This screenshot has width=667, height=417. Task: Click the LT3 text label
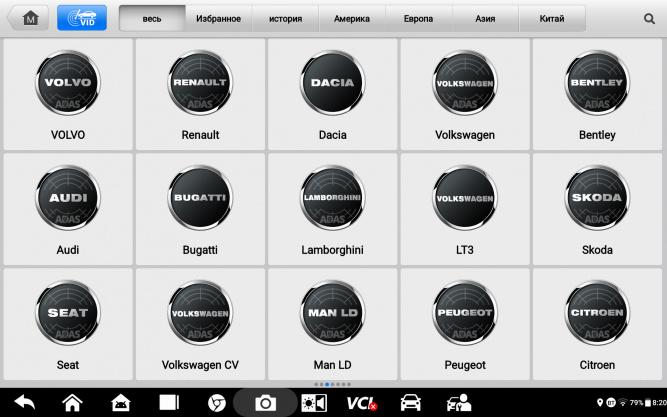click(x=465, y=250)
